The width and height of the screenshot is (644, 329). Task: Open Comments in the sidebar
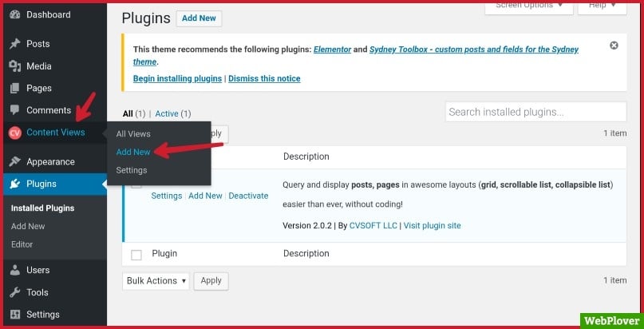pos(49,110)
